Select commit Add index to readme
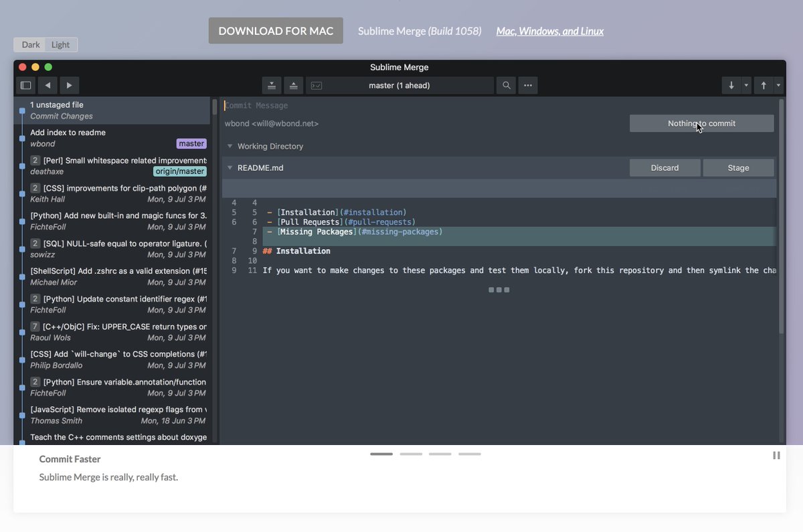 [x=112, y=138]
